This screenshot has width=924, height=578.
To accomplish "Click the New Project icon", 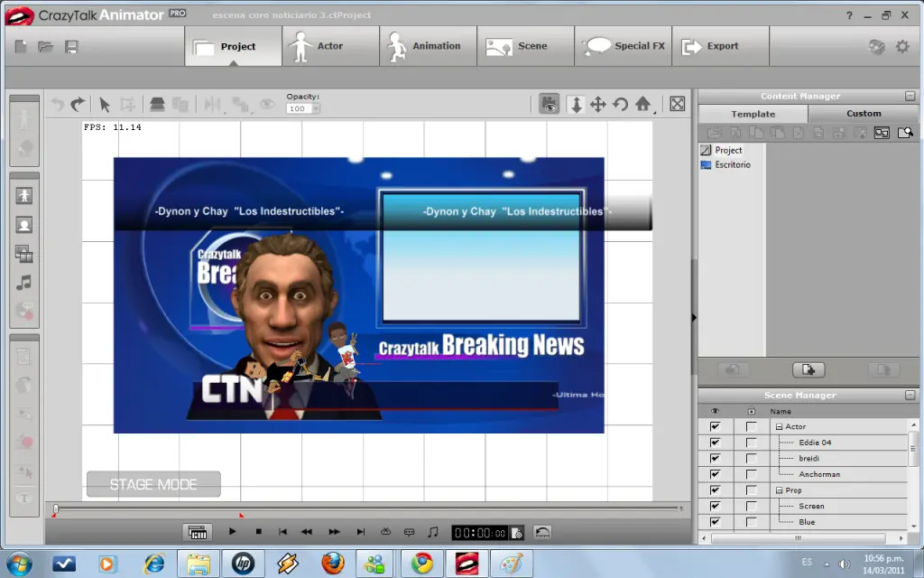I will 21,47.
